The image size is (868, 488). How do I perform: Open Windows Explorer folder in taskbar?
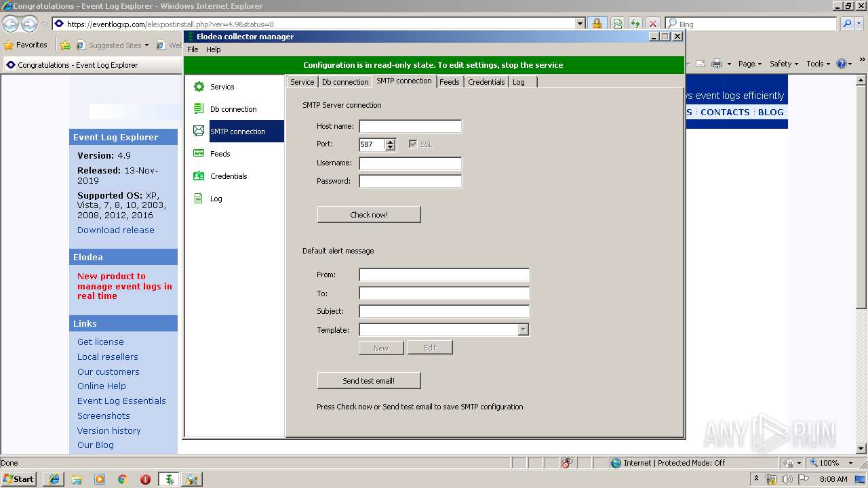click(x=77, y=479)
